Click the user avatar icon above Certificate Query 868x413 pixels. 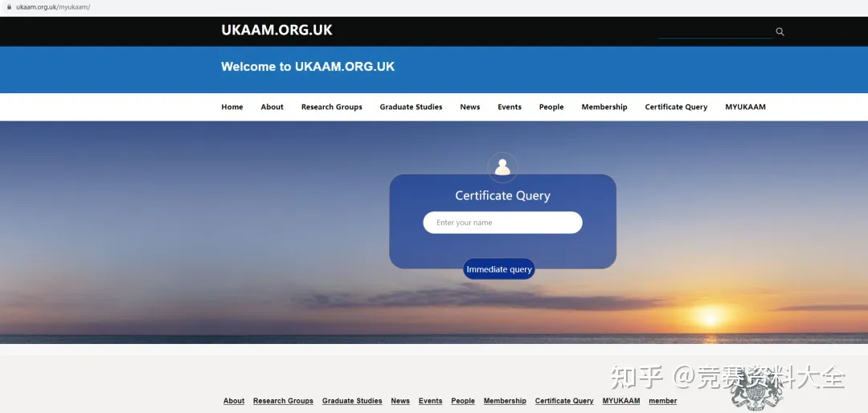(502, 167)
